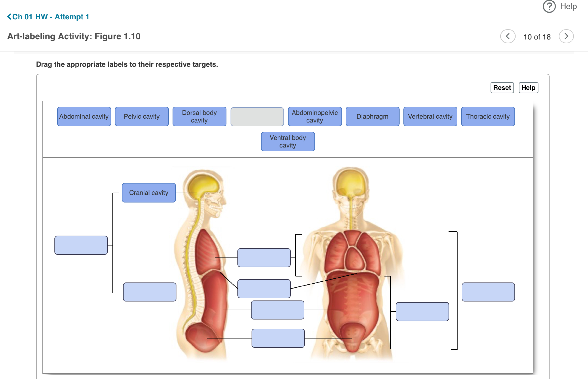Select the Pelvic cavity label
Viewport: 588px width, 379px height.
click(x=142, y=116)
